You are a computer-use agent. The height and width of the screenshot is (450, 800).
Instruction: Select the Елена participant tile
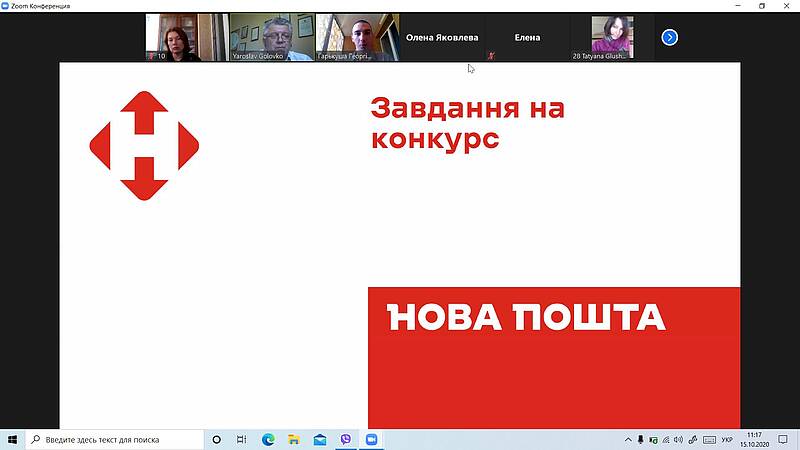click(527, 37)
